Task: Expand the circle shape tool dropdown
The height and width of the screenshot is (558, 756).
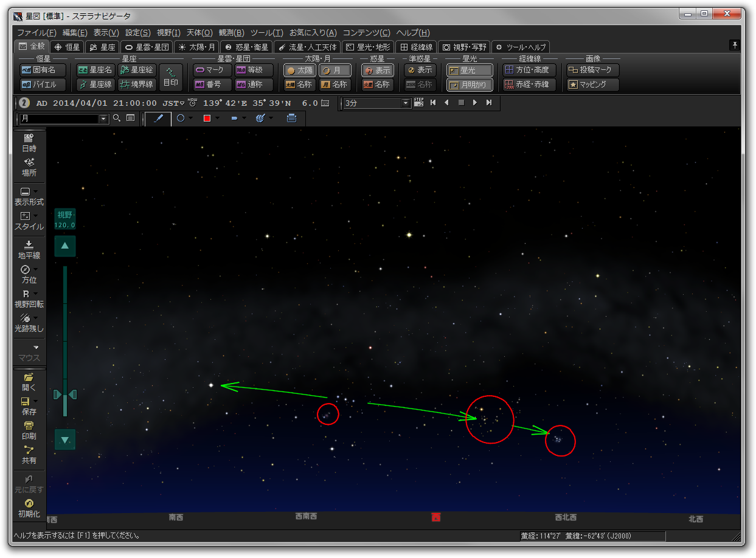Action: pos(190,119)
